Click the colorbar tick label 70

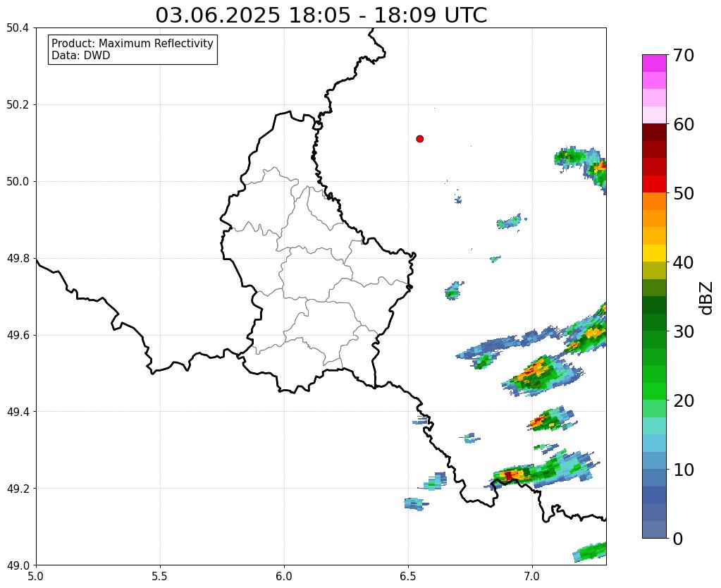pos(684,55)
